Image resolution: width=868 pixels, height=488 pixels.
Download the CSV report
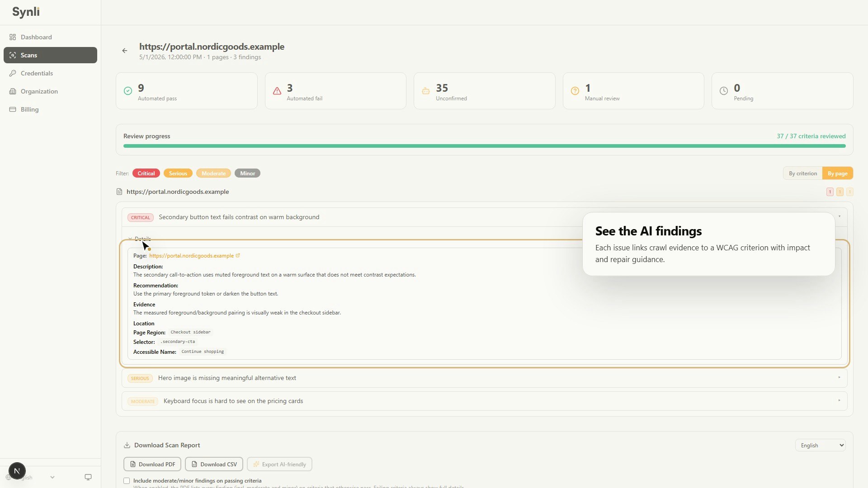pos(214,464)
